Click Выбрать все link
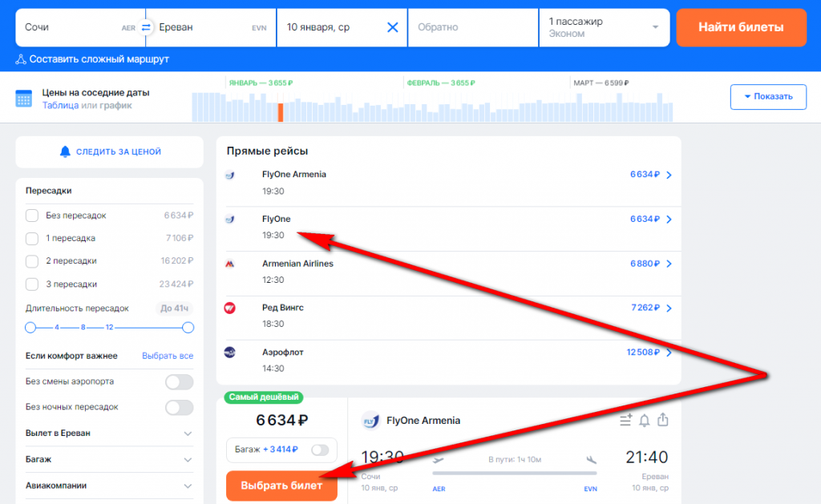The width and height of the screenshot is (821, 504). pos(168,356)
